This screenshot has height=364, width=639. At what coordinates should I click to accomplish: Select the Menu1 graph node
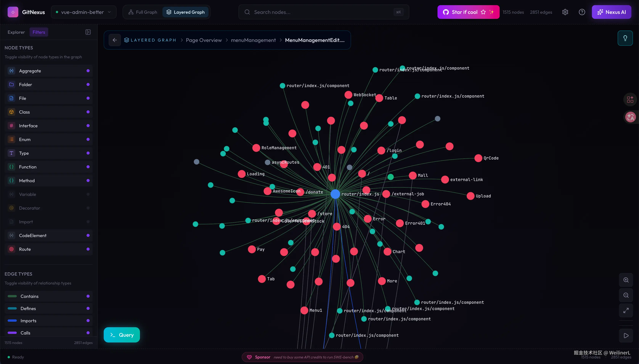(304, 310)
